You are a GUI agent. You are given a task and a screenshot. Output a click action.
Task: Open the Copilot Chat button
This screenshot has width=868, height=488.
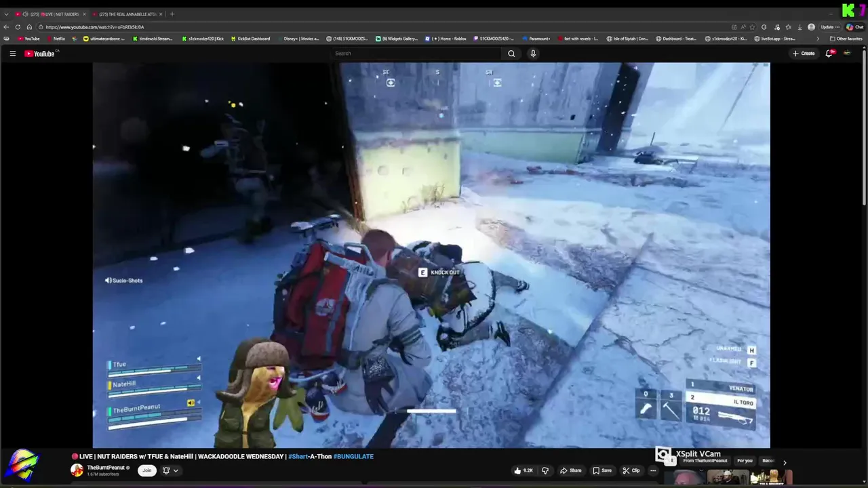854,27
